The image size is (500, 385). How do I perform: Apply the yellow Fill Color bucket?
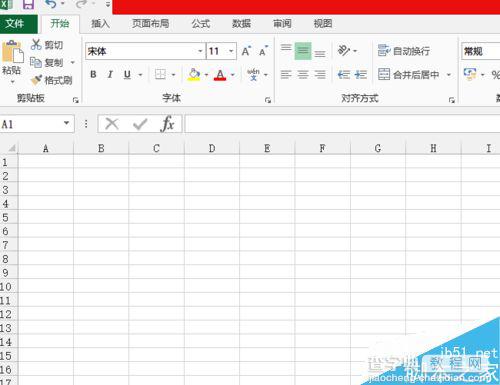pos(194,74)
